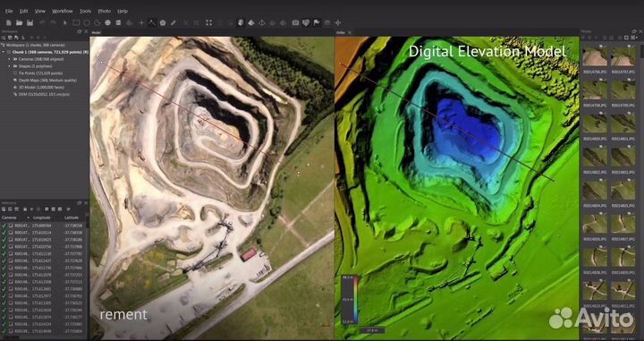Uncheck camera row with longitude 175.610114

coord(4,233)
